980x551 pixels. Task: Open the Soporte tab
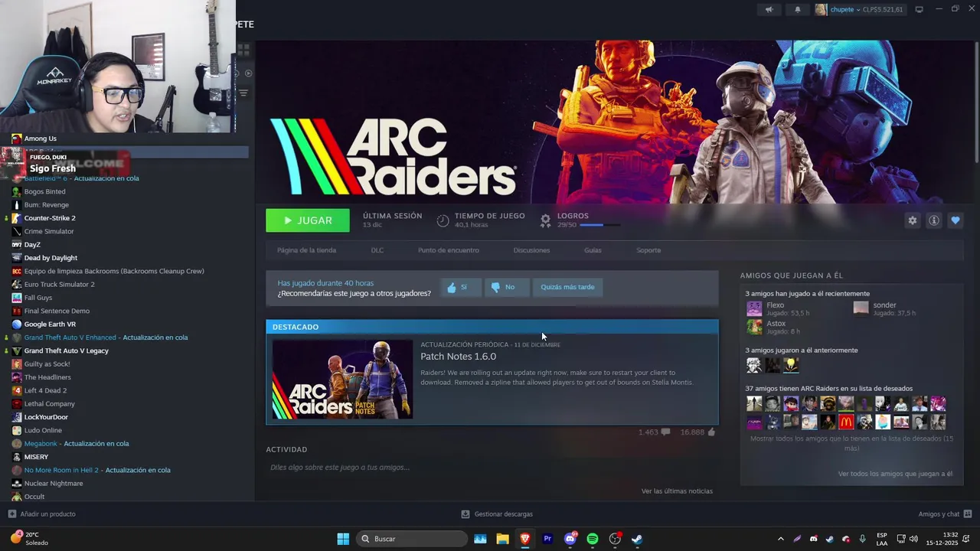point(648,250)
